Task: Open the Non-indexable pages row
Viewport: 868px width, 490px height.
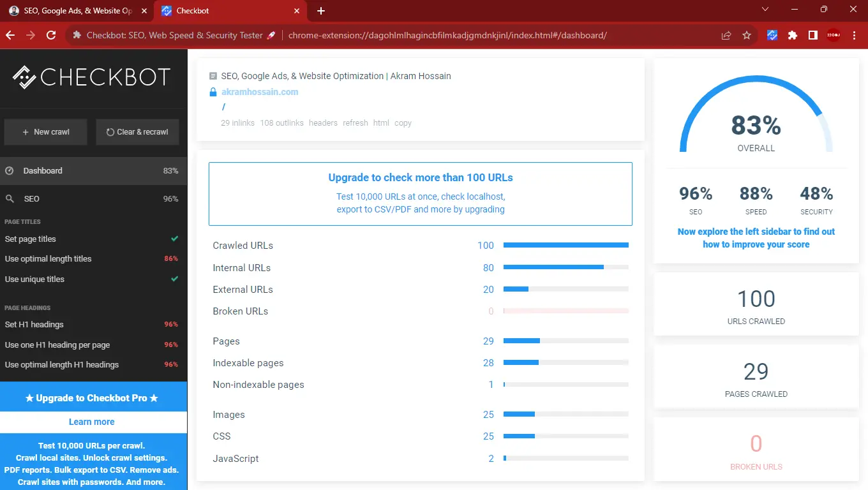Action: [421, 385]
